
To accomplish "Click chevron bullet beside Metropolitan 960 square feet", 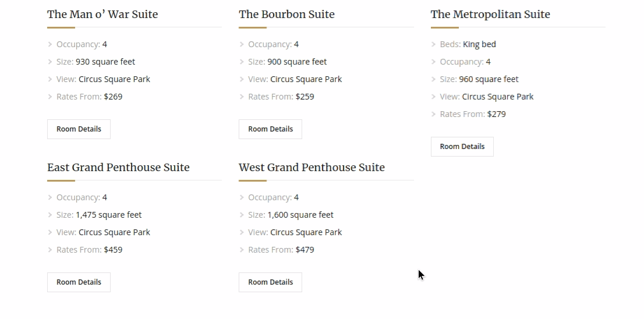I will 434,79.
